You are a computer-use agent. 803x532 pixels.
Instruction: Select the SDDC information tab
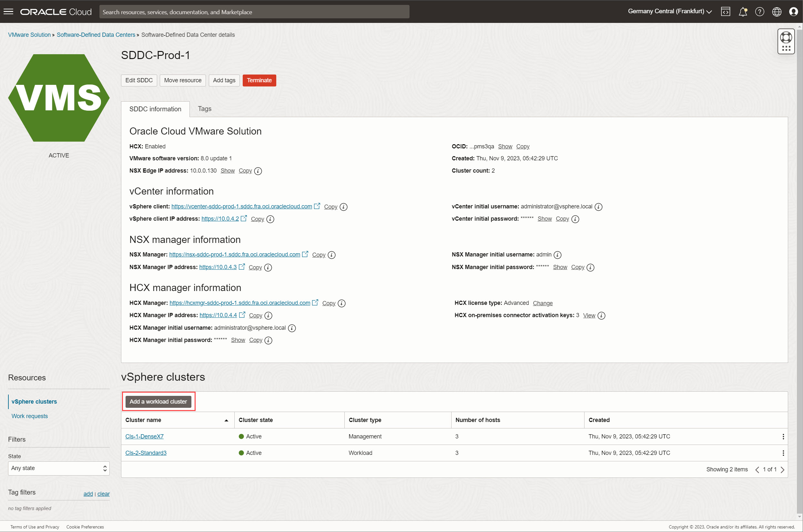click(155, 108)
